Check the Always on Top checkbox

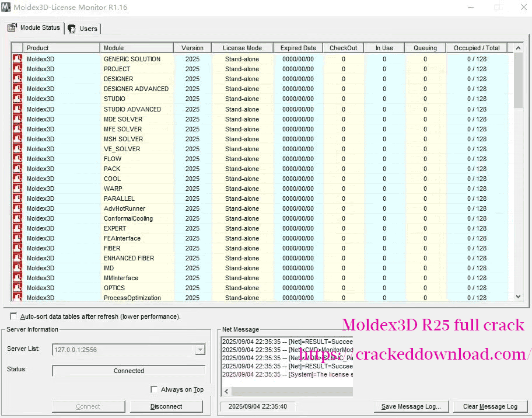[x=155, y=390]
